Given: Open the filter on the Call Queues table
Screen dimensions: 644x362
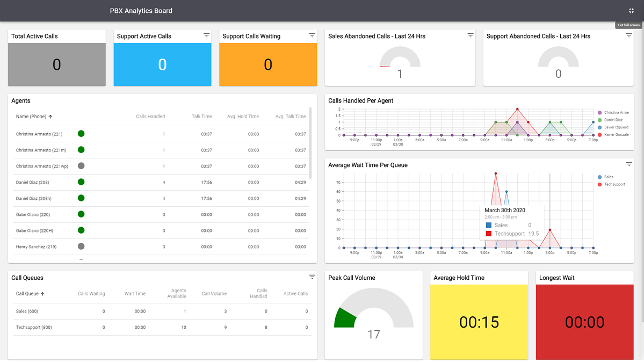Looking at the screenshot, I should (312, 277).
